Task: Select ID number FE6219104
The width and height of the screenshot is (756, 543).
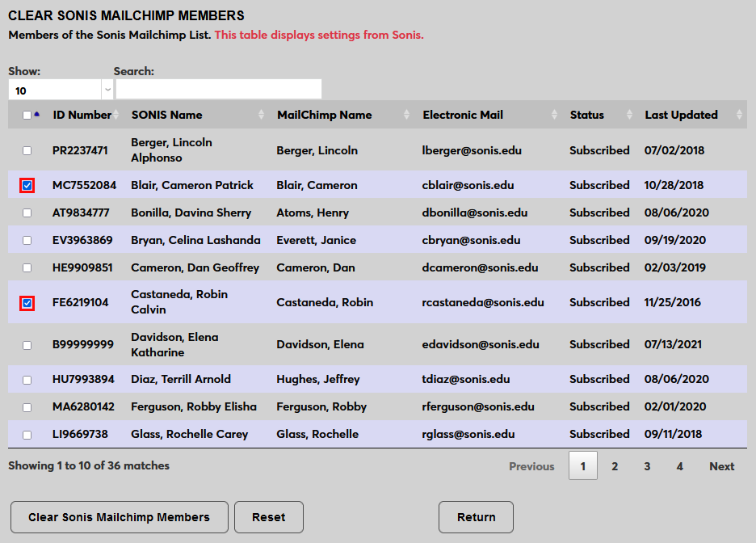Action: 81,302
